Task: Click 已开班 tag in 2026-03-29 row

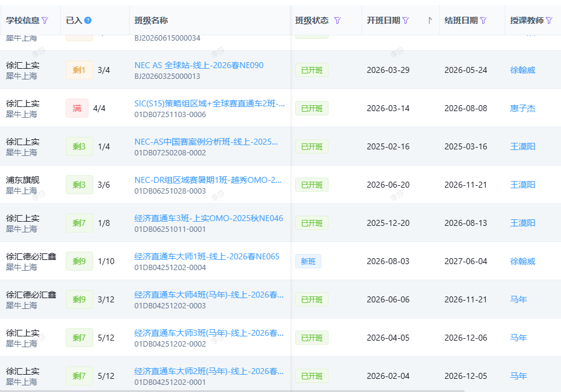Action: pyautogui.click(x=312, y=70)
